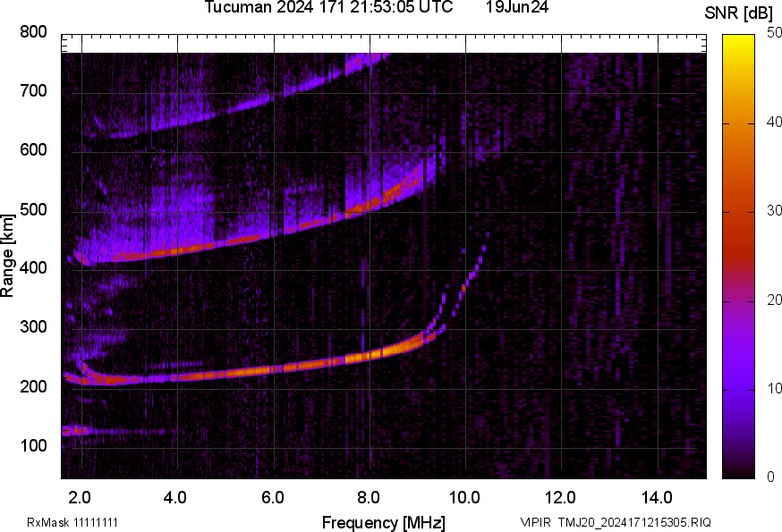The height and width of the screenshot is (532, 782).
Task: Click the frequency tick label 14.0
Action: click(x=657, y=498)
